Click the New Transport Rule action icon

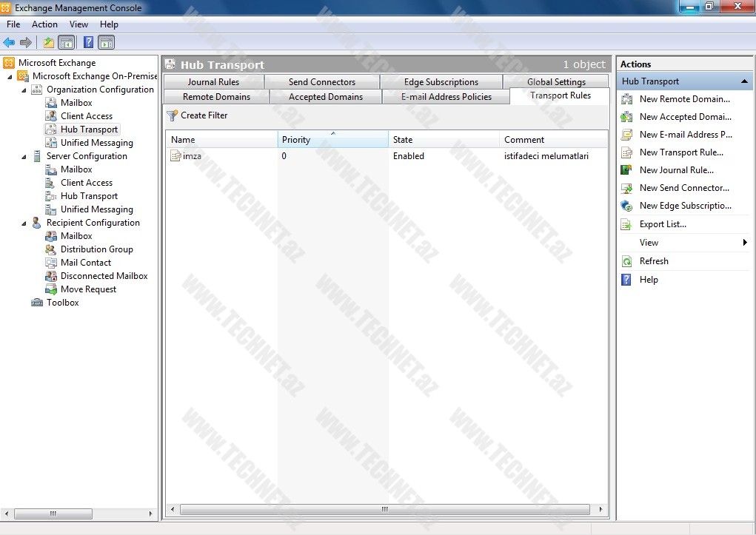pyautogui.click(x=627, y=152)
